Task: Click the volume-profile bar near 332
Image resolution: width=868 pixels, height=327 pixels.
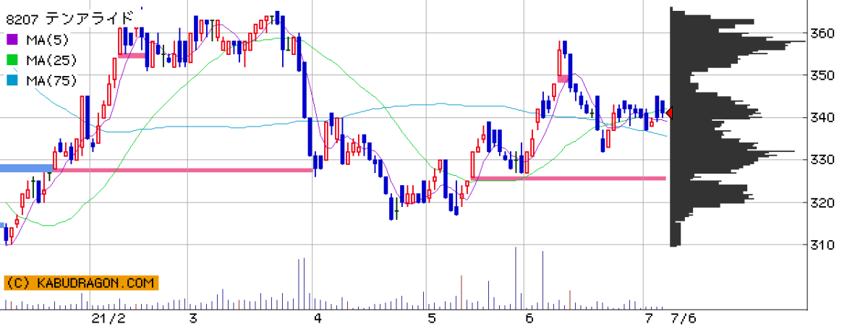Action: (x=732, y=152)
